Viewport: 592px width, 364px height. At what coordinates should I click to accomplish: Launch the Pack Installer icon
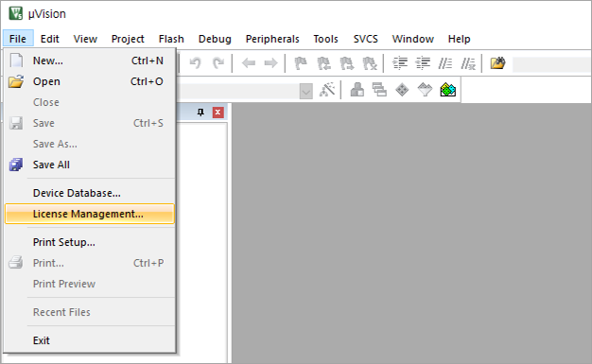[x=447, y=90]
